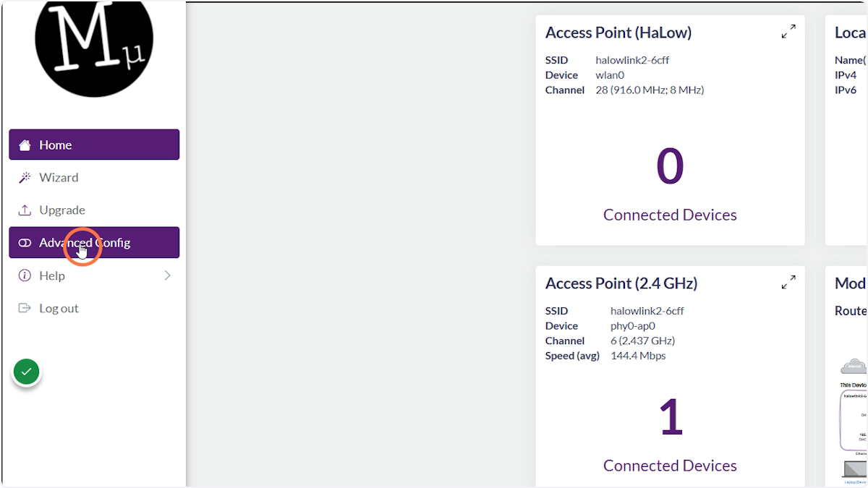Navigate to the Wizard page
This screenshot has width=868, height=488.
click(59, 177)
